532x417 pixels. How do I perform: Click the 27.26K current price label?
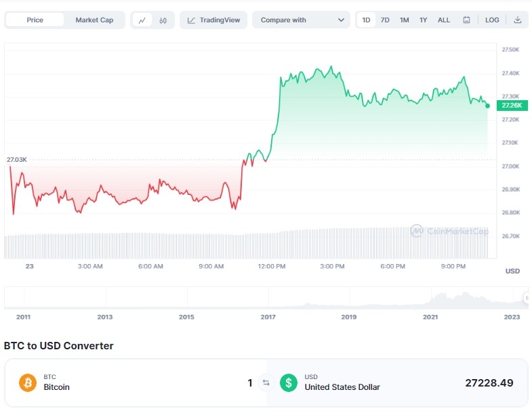click(512, 106)
